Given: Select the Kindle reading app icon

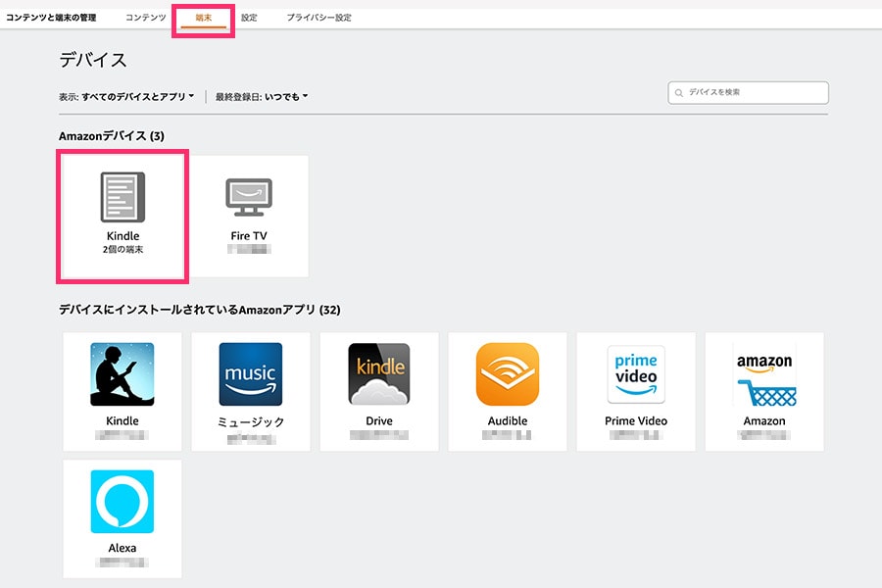Looking at the screenshot, I should click(122, 374).
